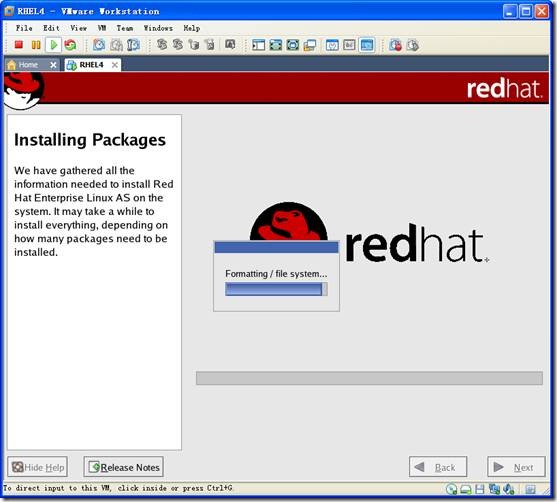This screenshot has height=502, width=557.
Task: Close the VMware Workstation window
Action: pos(542,12)
